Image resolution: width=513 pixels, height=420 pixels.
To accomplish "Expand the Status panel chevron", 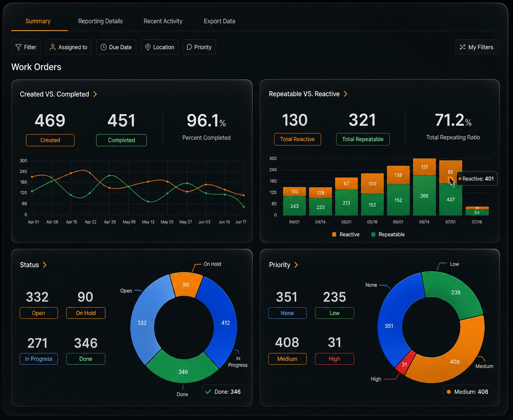I will [x=45, y=265].
